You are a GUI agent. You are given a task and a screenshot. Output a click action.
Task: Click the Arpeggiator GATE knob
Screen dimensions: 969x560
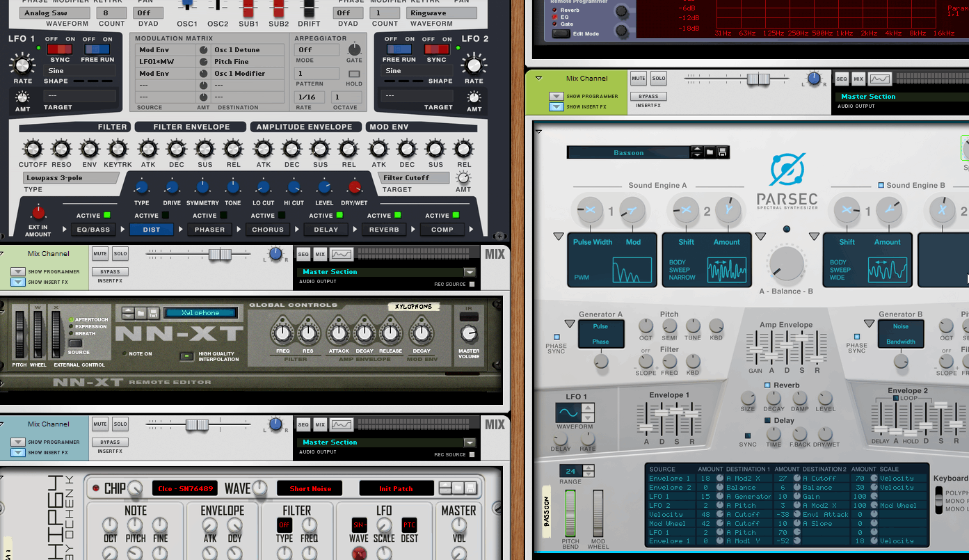[x=355, y=49]
